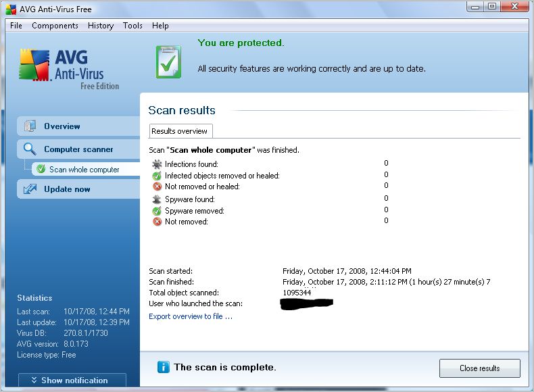Image resolution: width=534 pixels, height=392 pixels.
Task: Open the Components menu
Action: coord(55,26)
